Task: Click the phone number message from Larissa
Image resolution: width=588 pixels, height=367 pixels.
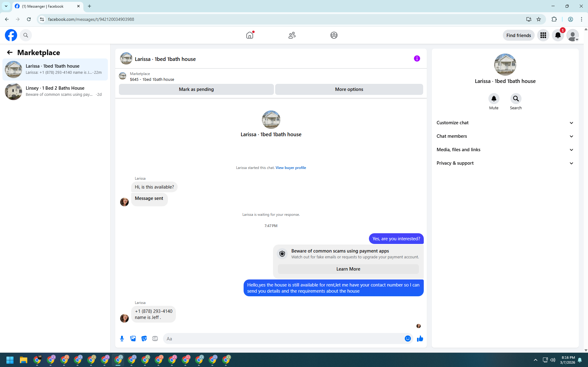Action: tap(154, 314)
